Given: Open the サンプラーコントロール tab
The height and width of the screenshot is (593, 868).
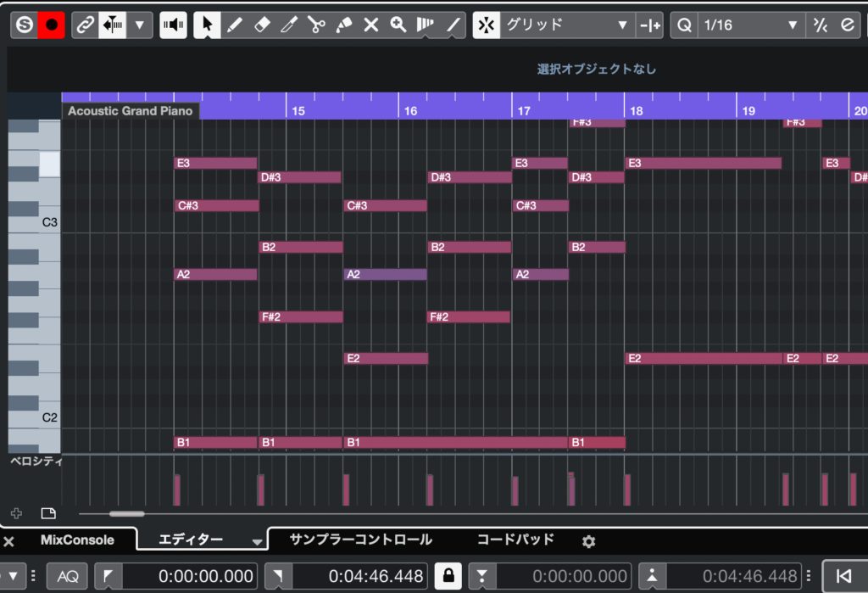Looking at the screenshot, I should coord(360,540).
